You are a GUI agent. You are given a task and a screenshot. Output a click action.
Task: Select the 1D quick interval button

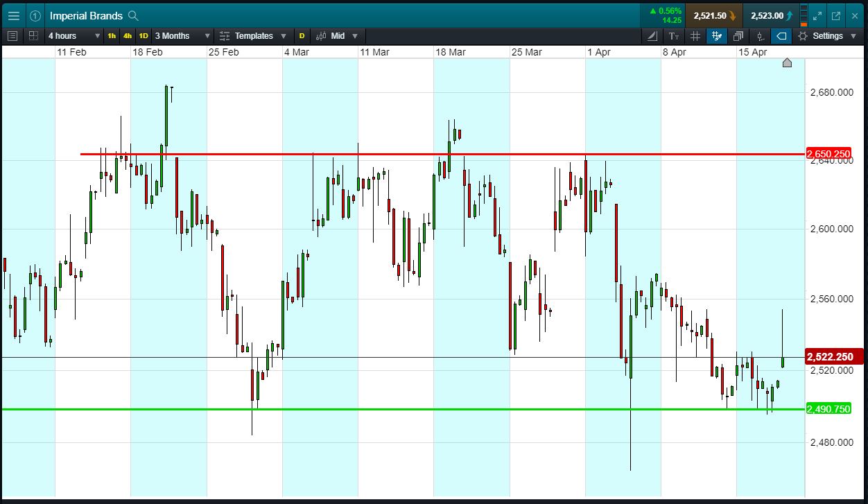[x=144, y=36]
